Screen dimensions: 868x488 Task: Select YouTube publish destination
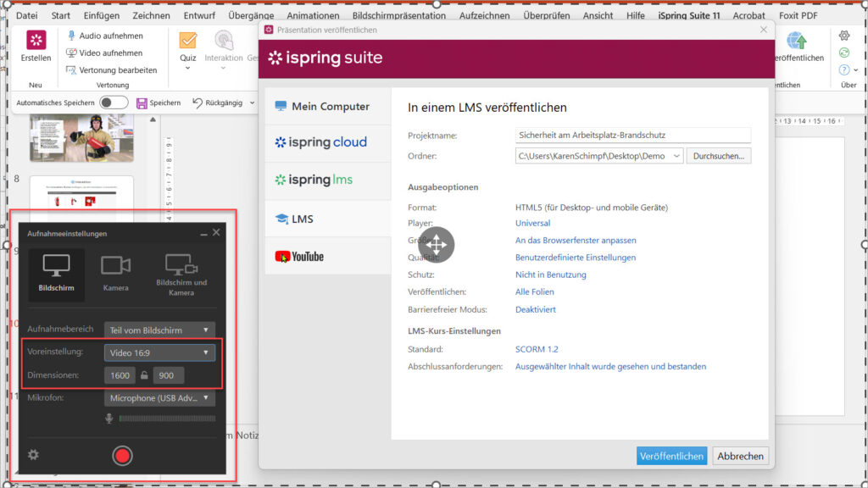328,256
